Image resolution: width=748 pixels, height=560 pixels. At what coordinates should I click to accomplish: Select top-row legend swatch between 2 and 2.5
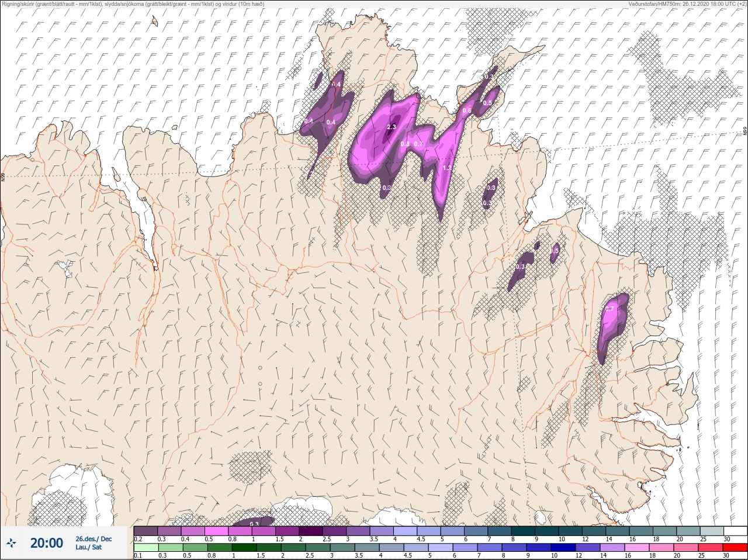pos(311,531)
